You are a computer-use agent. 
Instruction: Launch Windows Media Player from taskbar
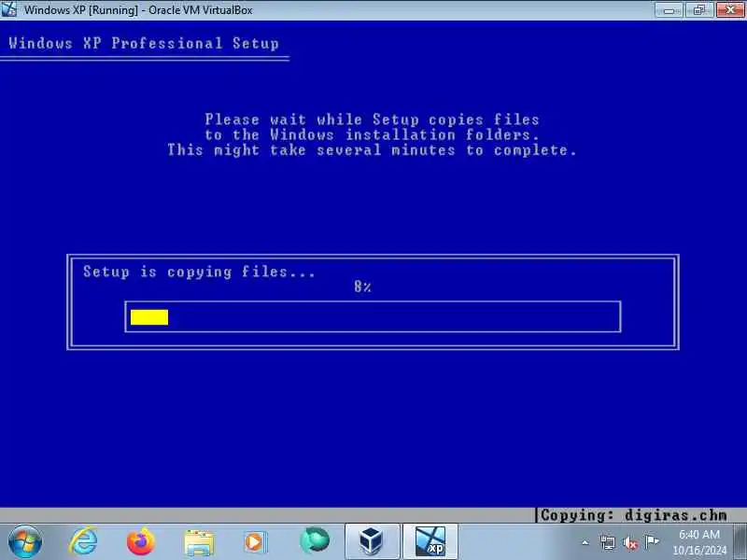[256, 542]
